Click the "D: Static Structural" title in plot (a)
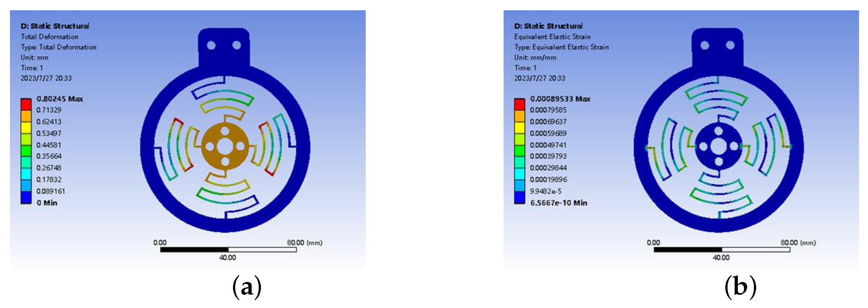 point(55,26)
